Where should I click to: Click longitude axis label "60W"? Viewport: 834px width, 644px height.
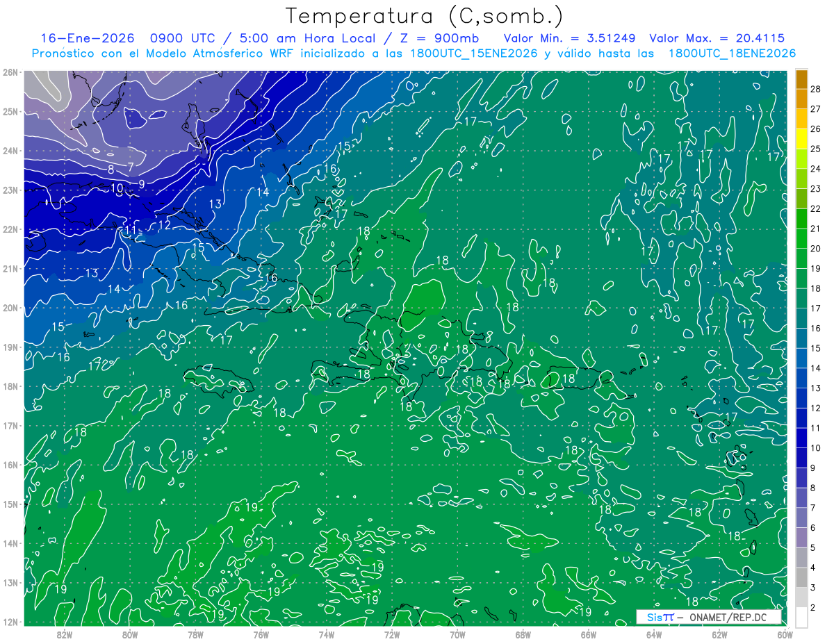click(785, 634)
